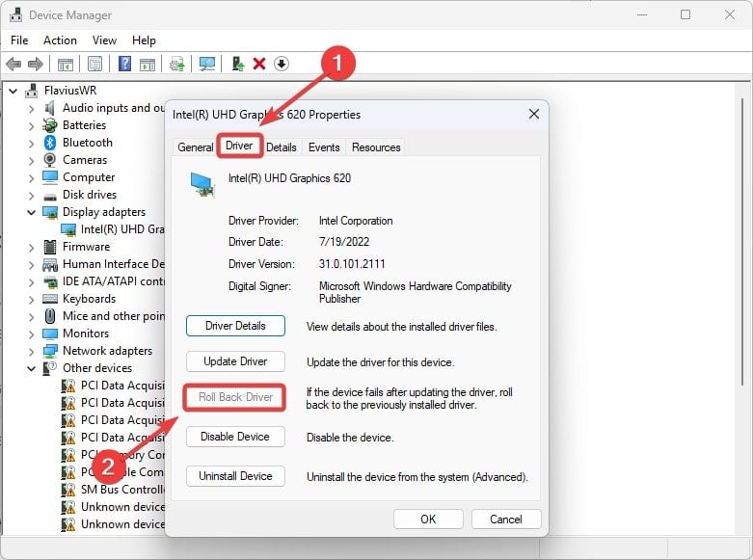Click the Roll Back Driver button

(235, 397)
